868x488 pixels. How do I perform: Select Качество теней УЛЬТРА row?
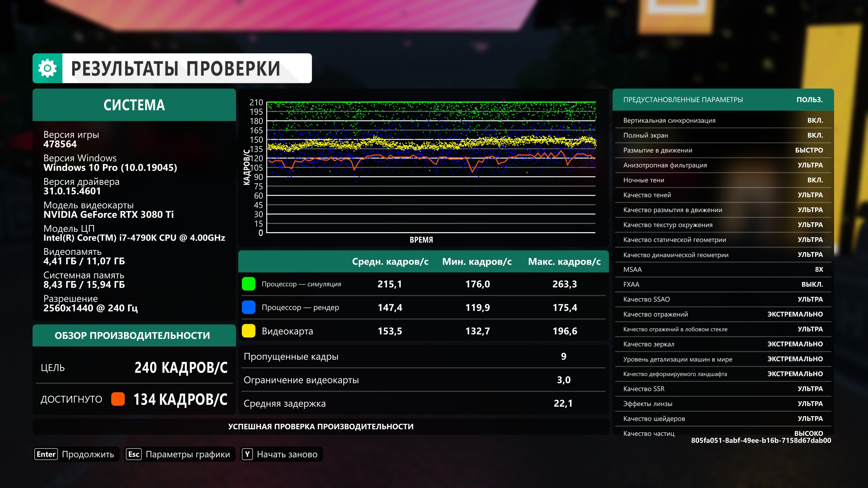point(723,195)
